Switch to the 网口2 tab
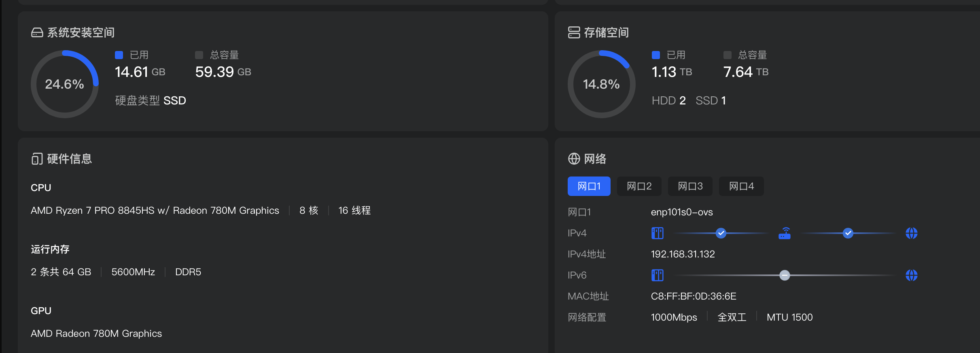The width and height of the screenshot is (980, 353). tap(639, 186)
